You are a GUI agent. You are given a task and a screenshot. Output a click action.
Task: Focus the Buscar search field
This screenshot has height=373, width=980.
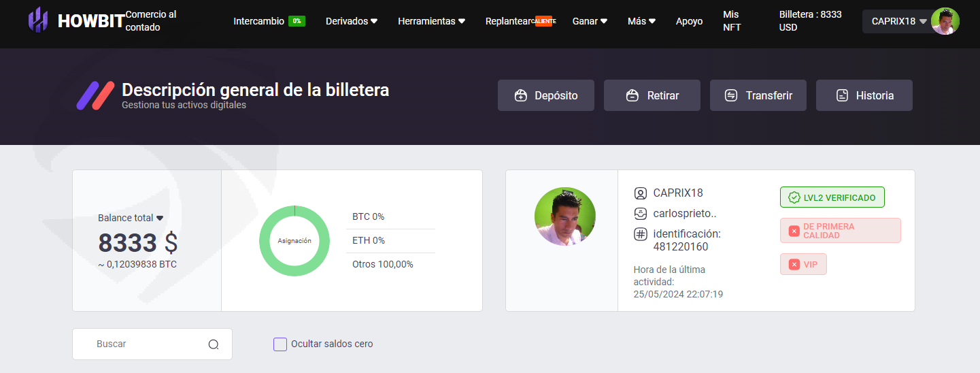(152, 344)
